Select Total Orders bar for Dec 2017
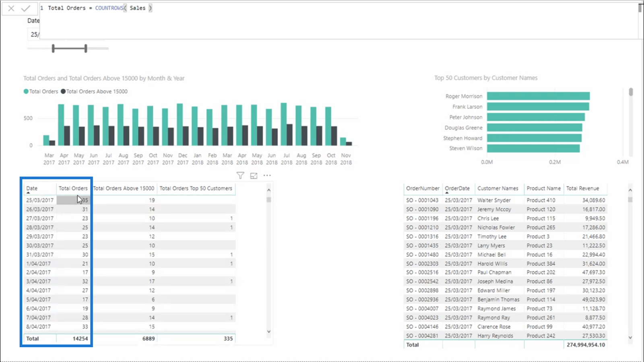Viewport: 644px width, 362px height. (x=180, y=125)
